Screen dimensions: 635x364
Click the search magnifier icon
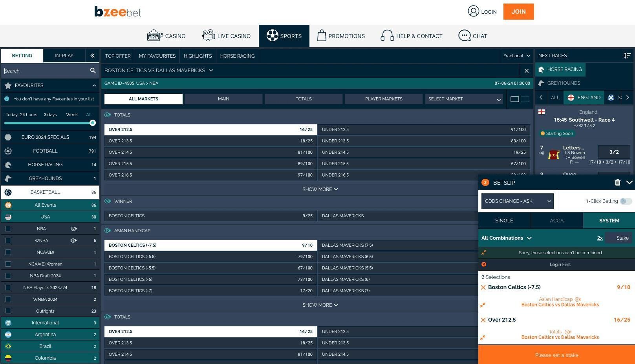[93, 71]
